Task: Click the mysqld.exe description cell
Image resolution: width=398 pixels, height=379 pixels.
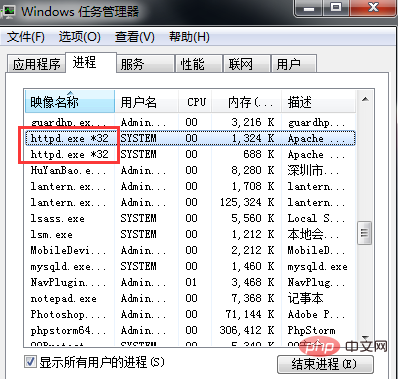Action: (317, 266)
